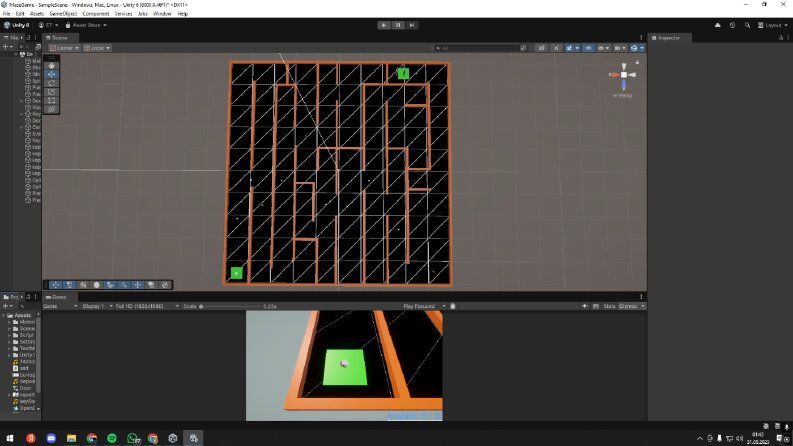Open Discord from the taskbar

(x=51, y=438)
